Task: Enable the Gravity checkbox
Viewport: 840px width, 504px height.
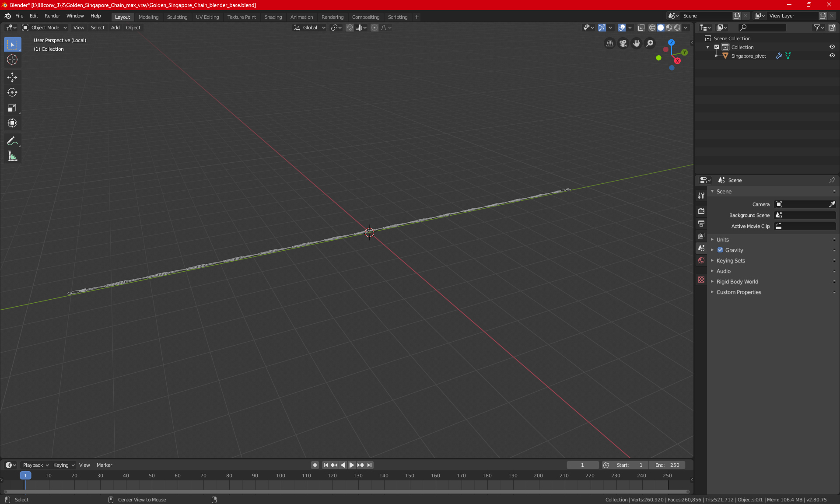Action: pos(720,250)
